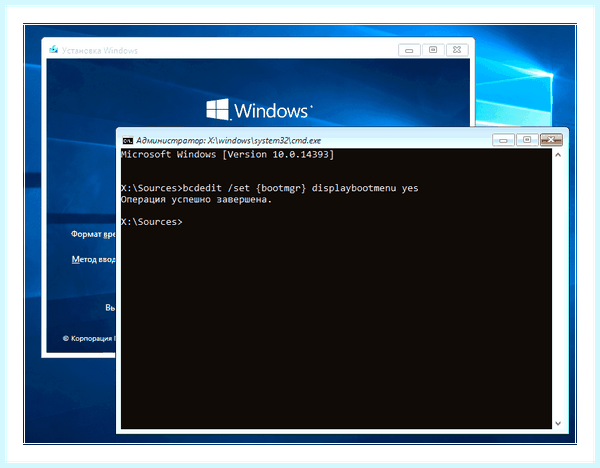This screenshot has height=468, width=600.
Task: Click the Windows Setup title text
Action: coord(99,51)
